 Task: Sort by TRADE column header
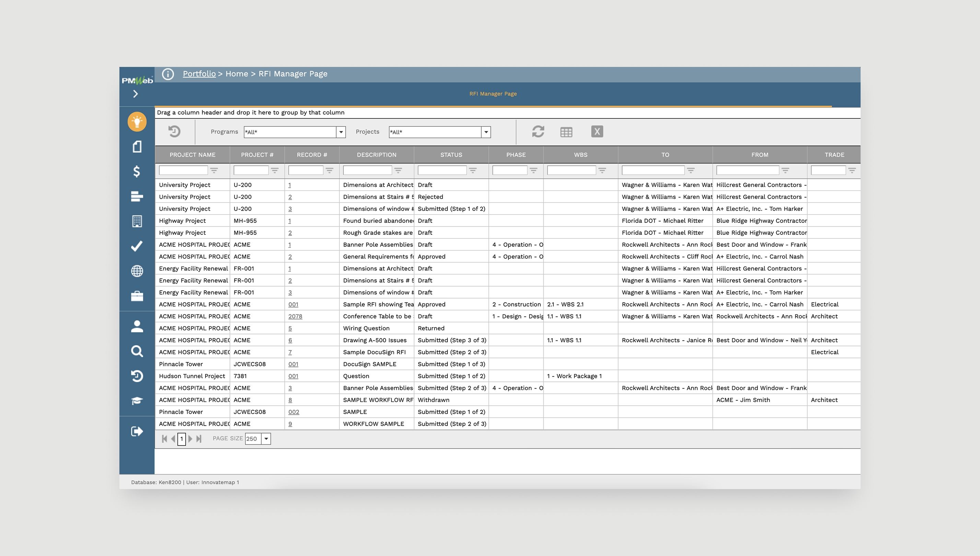pos(834,155)
